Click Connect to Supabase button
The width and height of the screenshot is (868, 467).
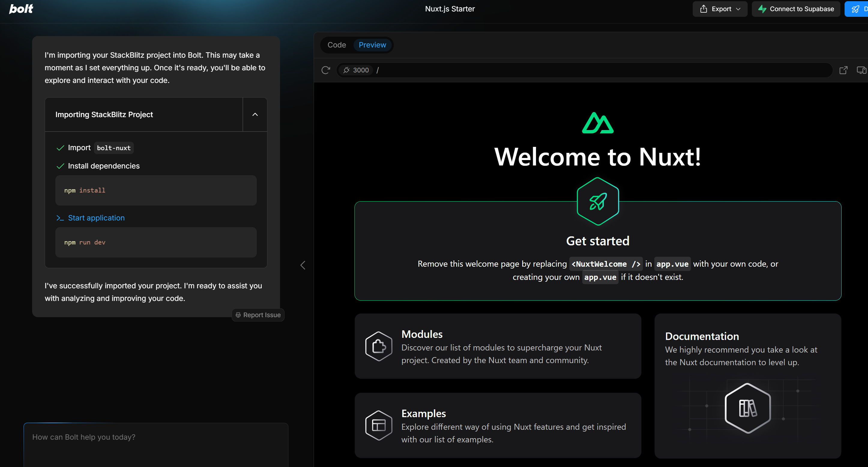point(796,9)
